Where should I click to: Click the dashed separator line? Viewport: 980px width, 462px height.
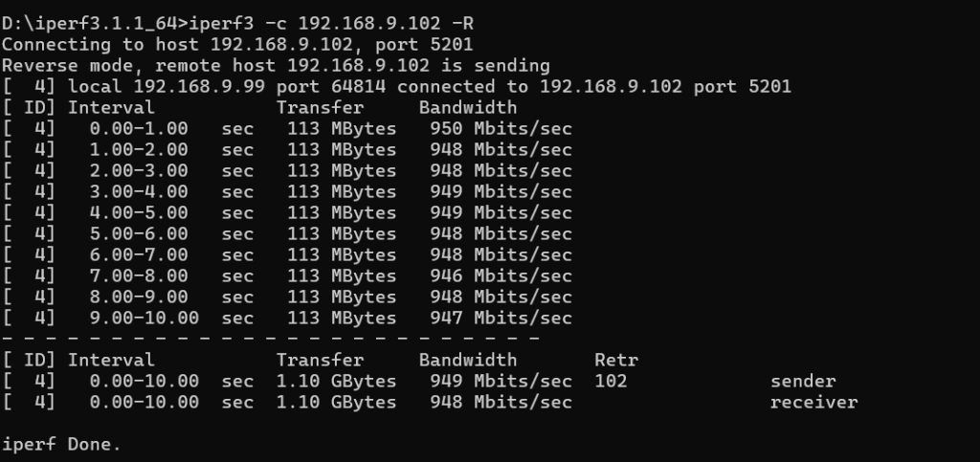point(271,339)
